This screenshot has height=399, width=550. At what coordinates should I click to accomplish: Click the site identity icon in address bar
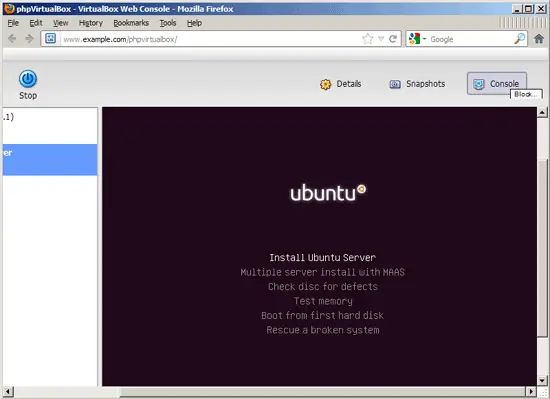pyautogui.click(x=51, y=39)
